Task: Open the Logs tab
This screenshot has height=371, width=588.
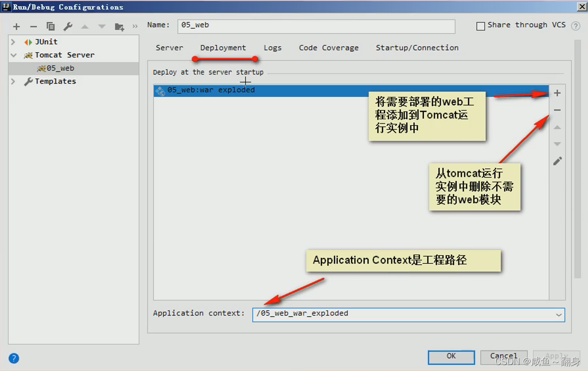Action: [x=272, y=48]
